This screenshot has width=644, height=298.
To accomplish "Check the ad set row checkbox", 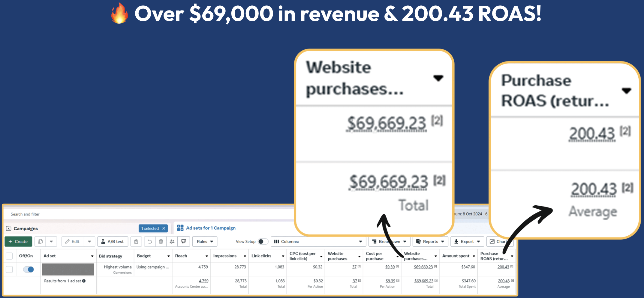I will coord(9,270).
